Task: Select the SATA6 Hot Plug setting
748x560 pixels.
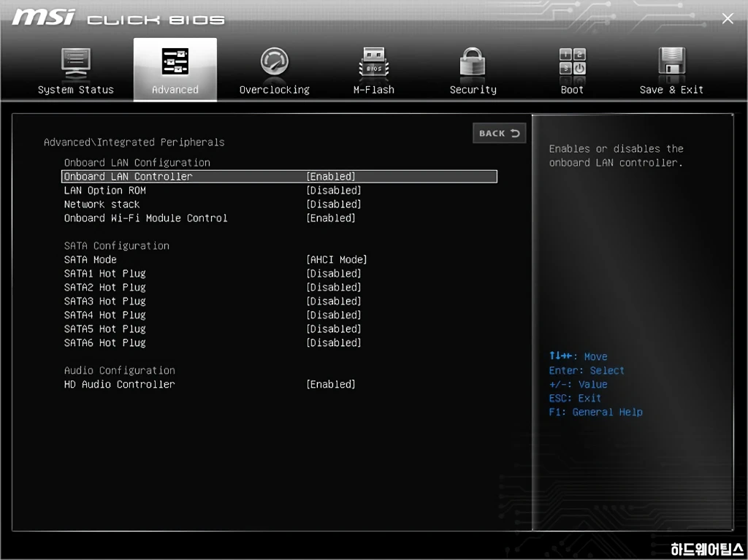Action: pos(105,342)
